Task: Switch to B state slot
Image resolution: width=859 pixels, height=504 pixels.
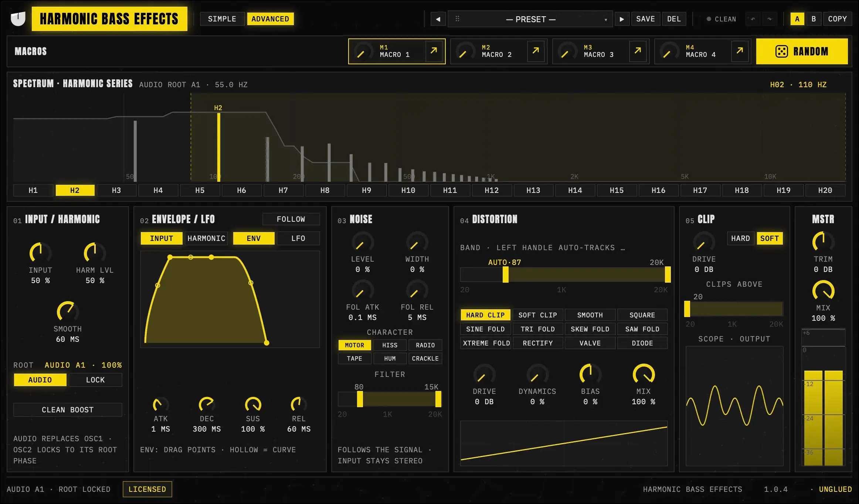Action: click(x=814, y=19)
